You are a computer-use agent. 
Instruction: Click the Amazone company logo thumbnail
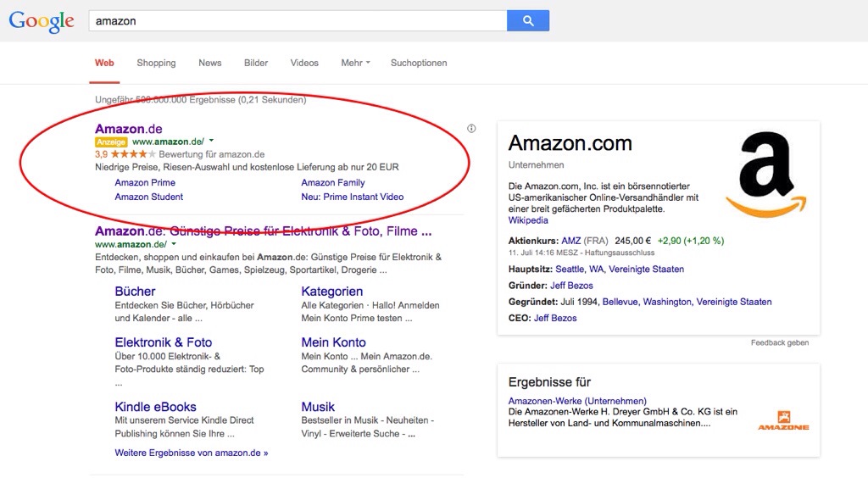coord(783,420)
